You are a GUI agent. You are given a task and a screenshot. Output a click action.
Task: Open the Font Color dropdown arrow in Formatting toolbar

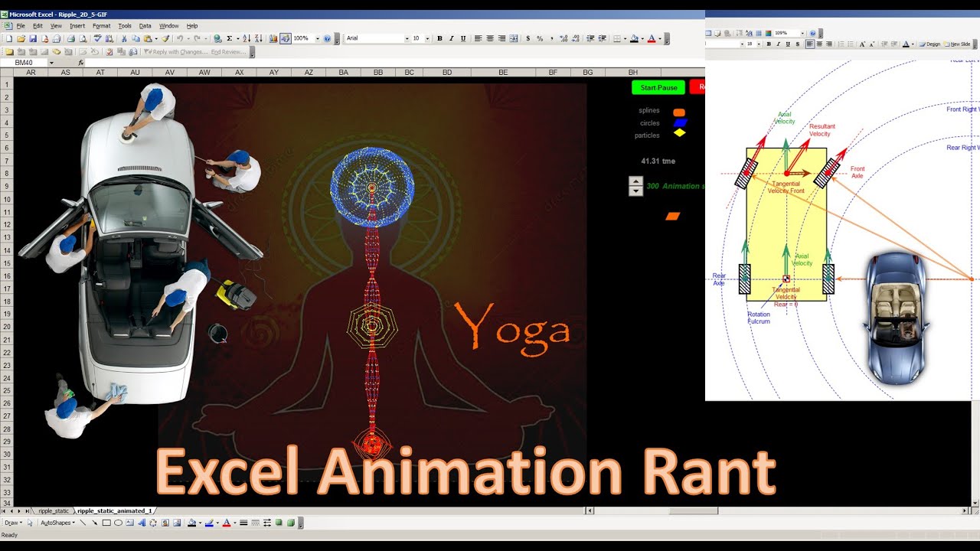pos(660,38)
